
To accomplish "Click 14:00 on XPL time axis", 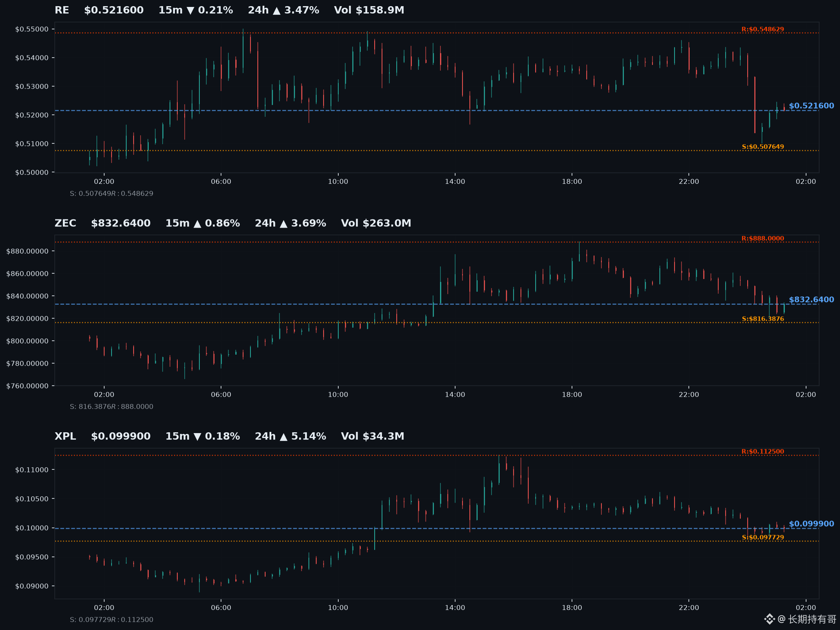I will [x=455, y=608].
